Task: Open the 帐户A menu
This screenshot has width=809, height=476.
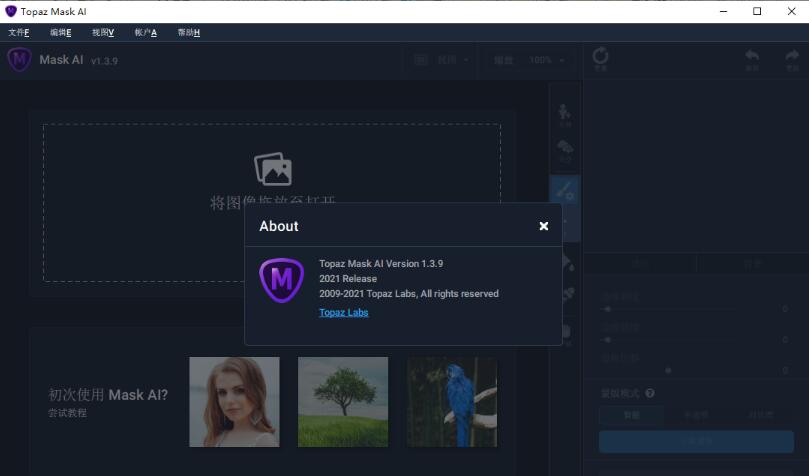Action: [x=145, y=32]
